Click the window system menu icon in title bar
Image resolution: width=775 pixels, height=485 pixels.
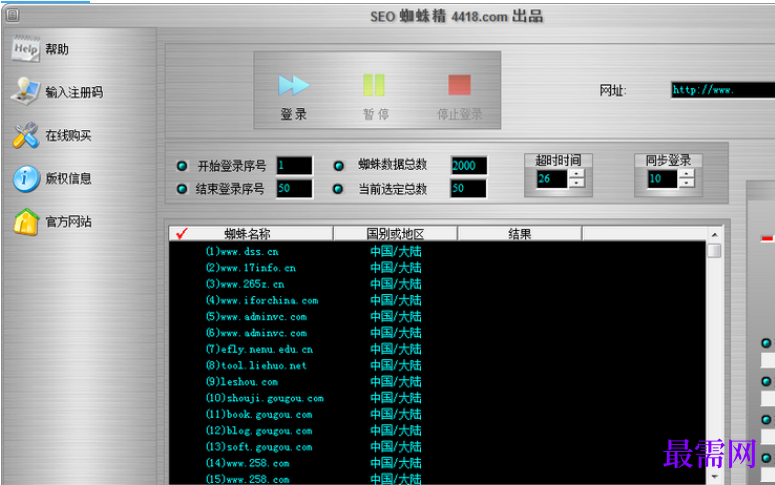[13, 15]
